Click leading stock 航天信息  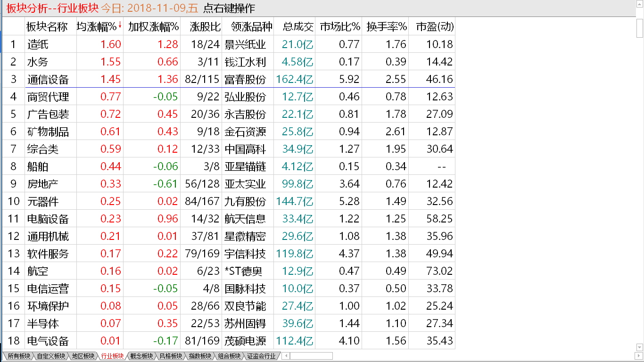click(x=245, y=219)
